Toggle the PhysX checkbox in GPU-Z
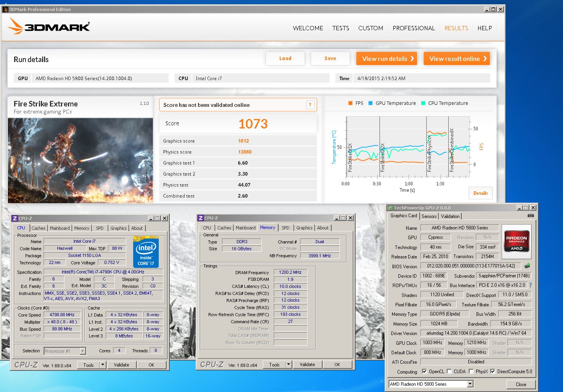The image size is (563, 392). pos(471,371)
